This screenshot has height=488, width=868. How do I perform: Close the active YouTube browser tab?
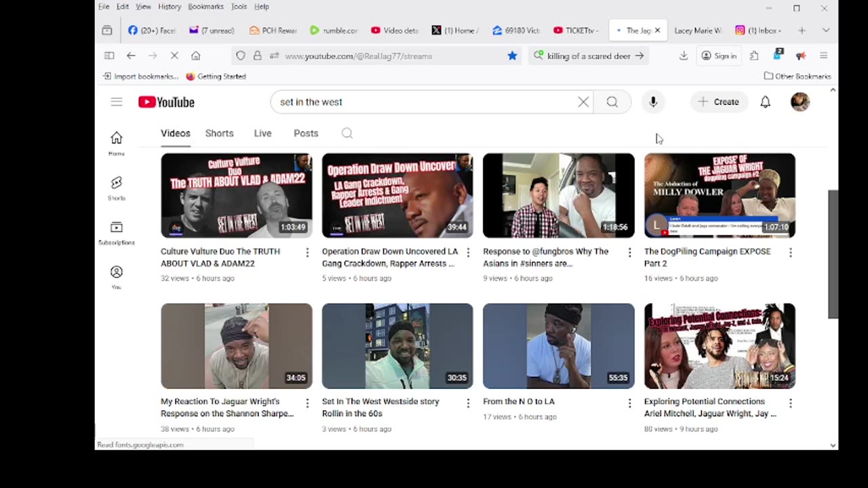tap(657, 30)
